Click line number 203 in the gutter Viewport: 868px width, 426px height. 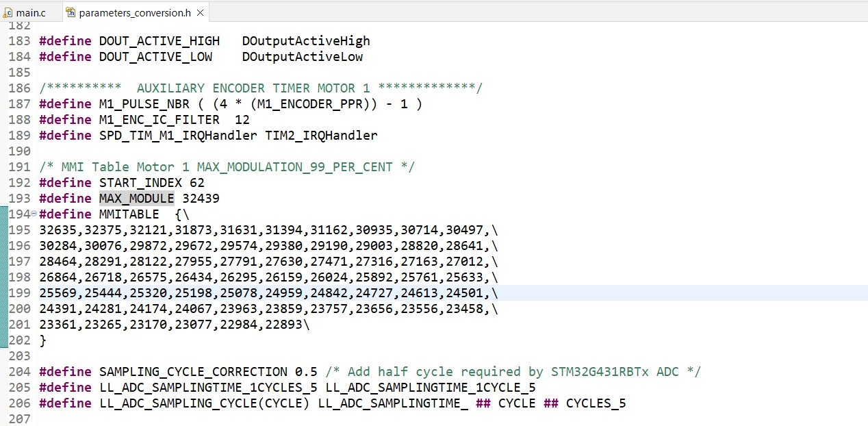pos(20,355)
